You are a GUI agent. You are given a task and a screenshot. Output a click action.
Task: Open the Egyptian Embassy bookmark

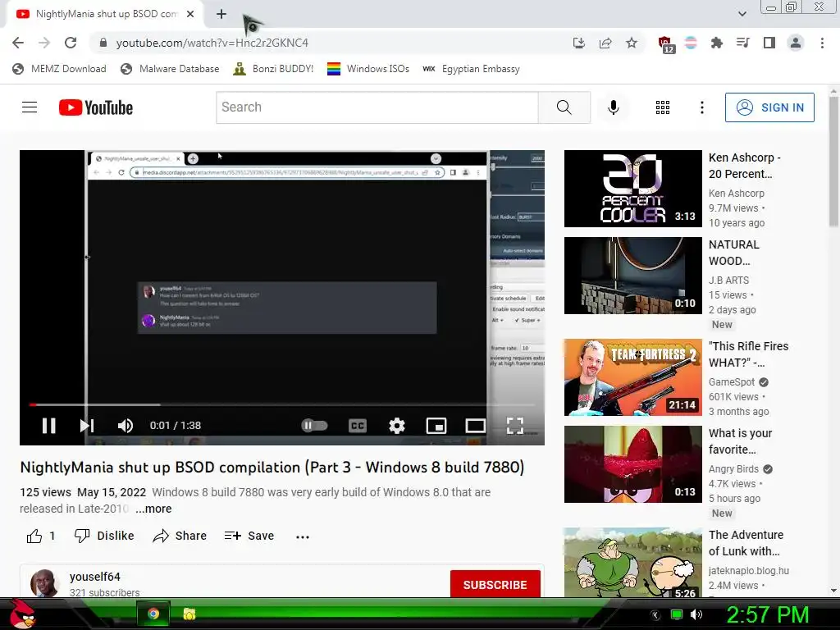[472, 69]
